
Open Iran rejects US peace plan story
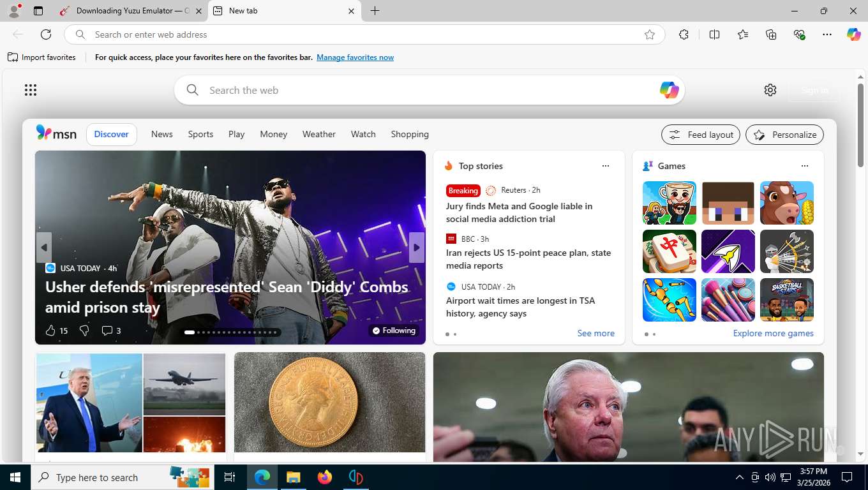[528, 259]
